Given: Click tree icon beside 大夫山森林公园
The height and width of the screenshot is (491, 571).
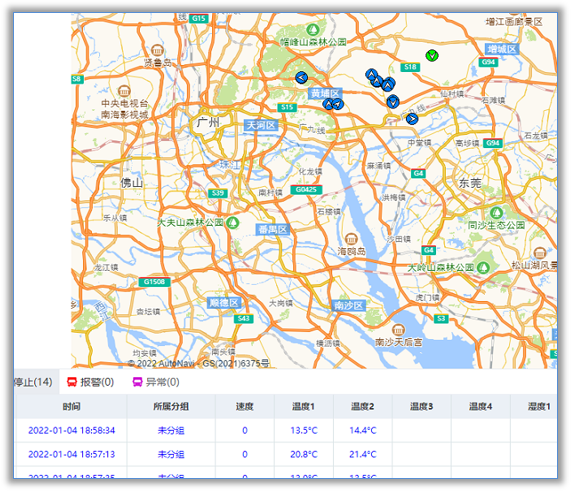Looking at the screenshot, I should point(232,222).
